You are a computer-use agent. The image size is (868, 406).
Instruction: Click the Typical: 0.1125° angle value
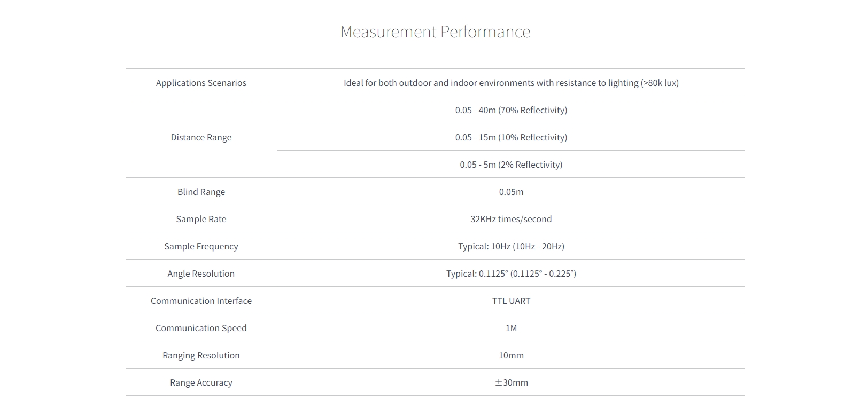[x=511, y=274]
